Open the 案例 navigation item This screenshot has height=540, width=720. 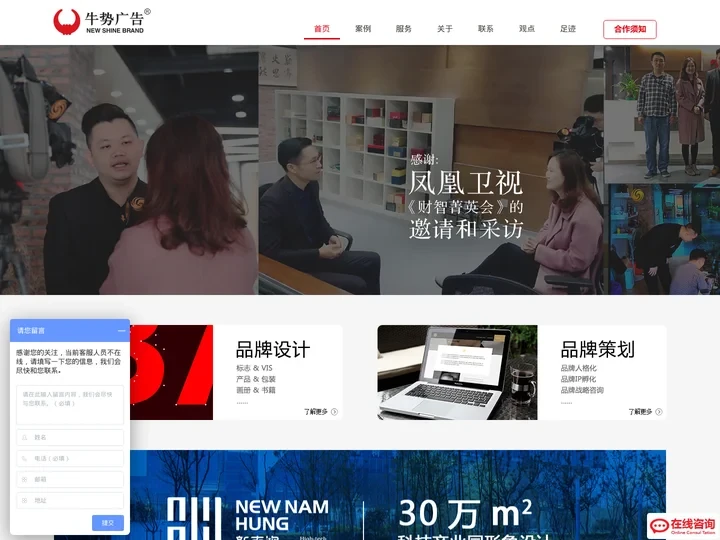tap(363, 28)
